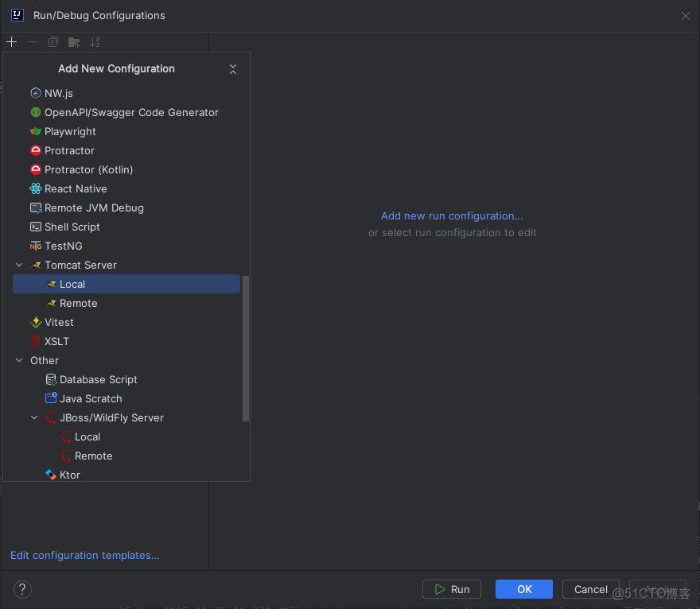
Task: Click the OpenAPI/Swagger Code Generator icon
Action: pyautogui.click(x=36, y=112)
